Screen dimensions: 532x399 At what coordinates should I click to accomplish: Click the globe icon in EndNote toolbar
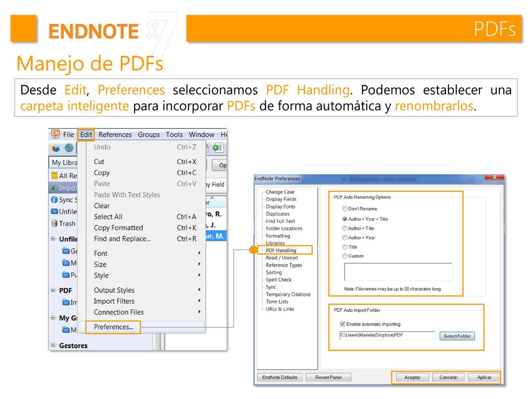69,148
